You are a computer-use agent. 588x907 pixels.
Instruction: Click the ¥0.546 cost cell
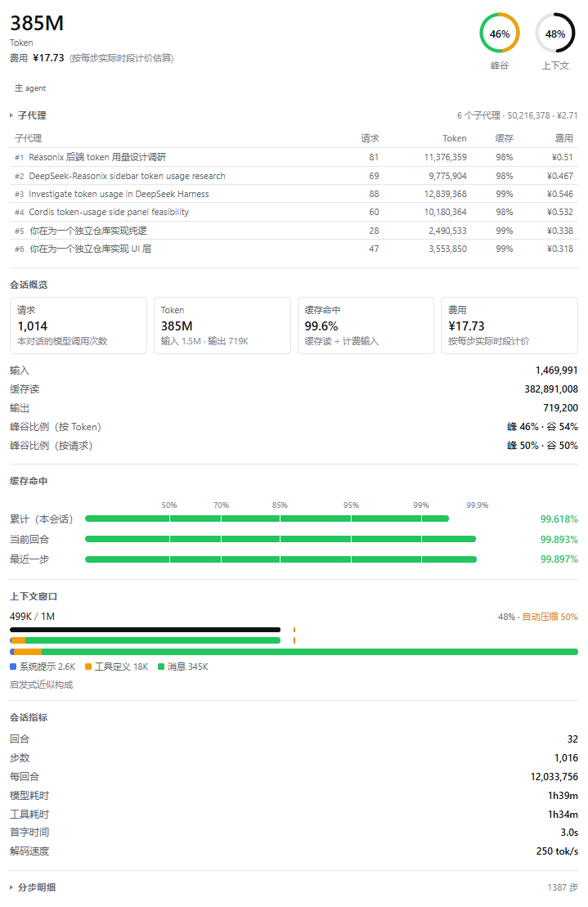(559, 194)
